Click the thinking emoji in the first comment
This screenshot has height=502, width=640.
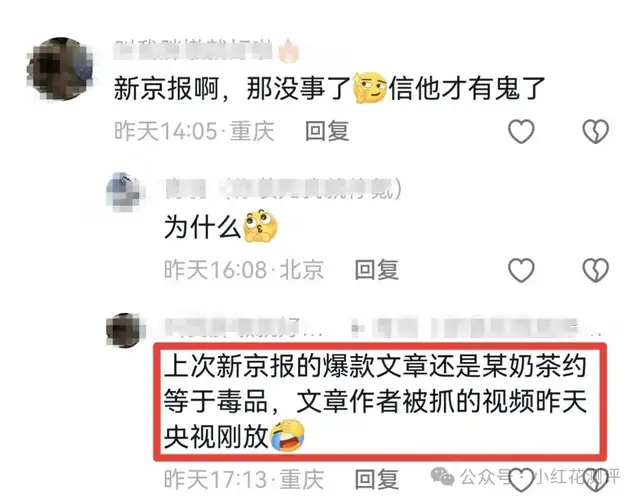point(370,88)
